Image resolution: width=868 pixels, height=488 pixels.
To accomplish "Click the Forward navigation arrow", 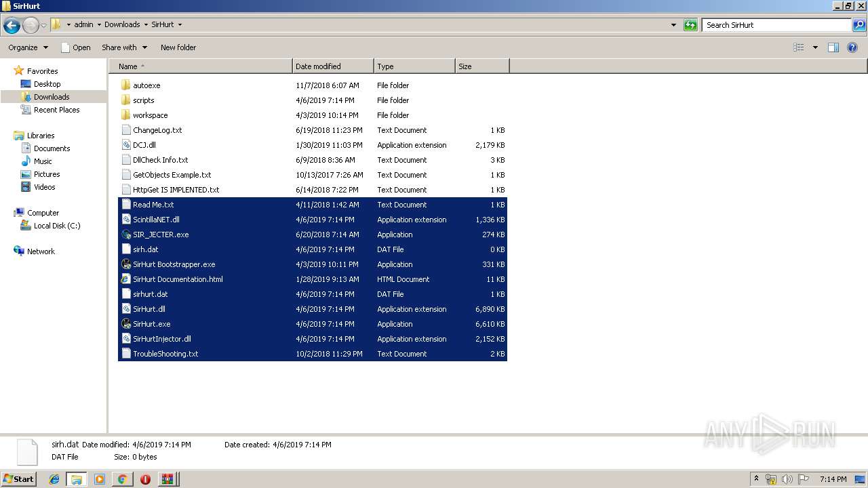I will coord(31,26).
